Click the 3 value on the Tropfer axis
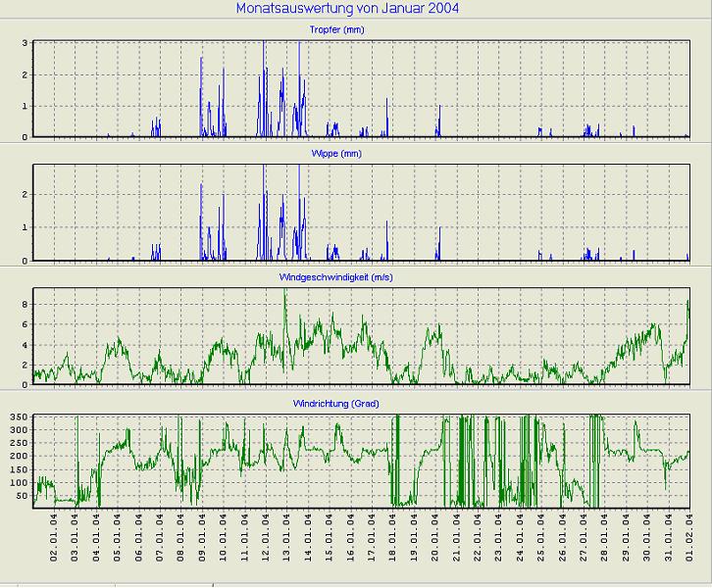The image size is (712, 588). (x=25, y=43)
